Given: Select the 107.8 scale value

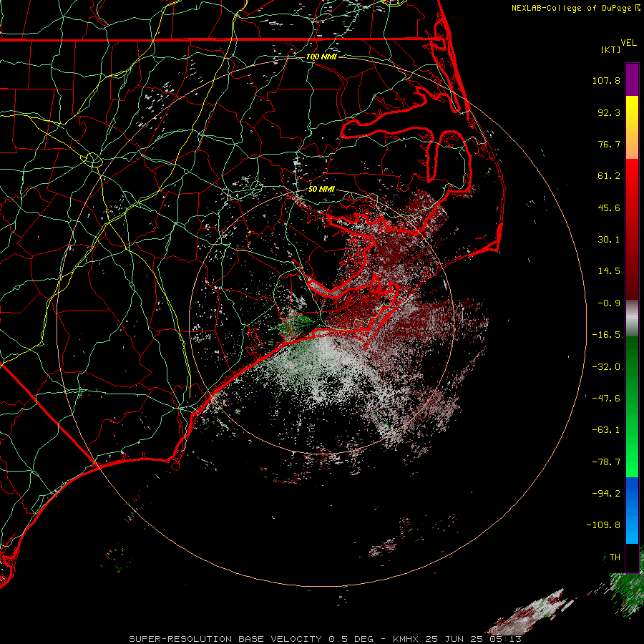Looking at the screenshot, I should (606, 80).
